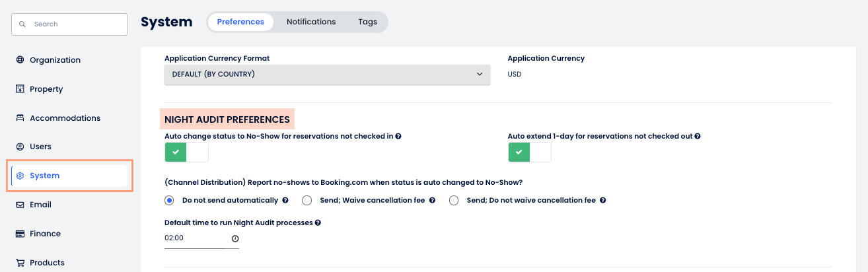Click the System page title
The height and width of the screenshot is (272, 868).
click(x=166, y=22)
